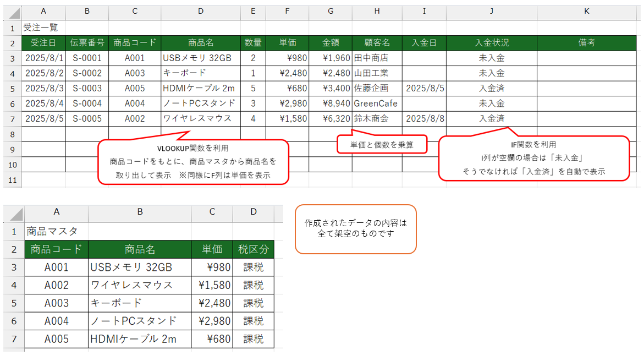Select column J header above 入金状況

pos(491,12)
